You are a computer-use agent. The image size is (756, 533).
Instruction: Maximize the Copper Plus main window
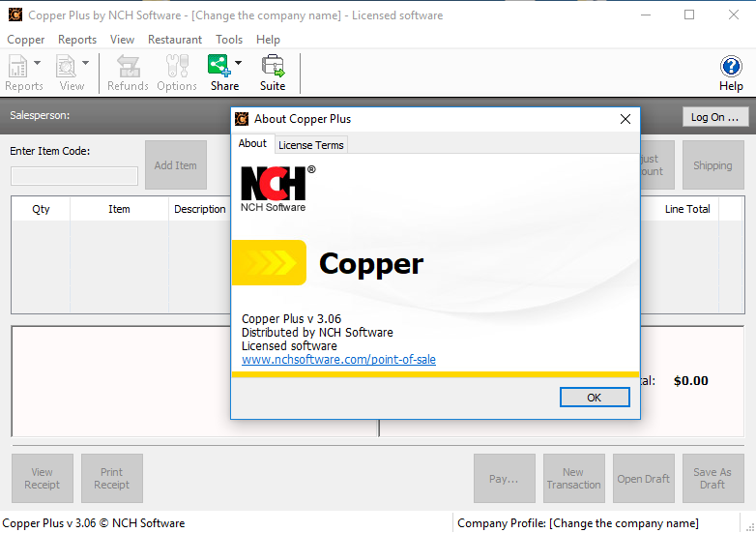pyautogui.click(x=689, y=15)
